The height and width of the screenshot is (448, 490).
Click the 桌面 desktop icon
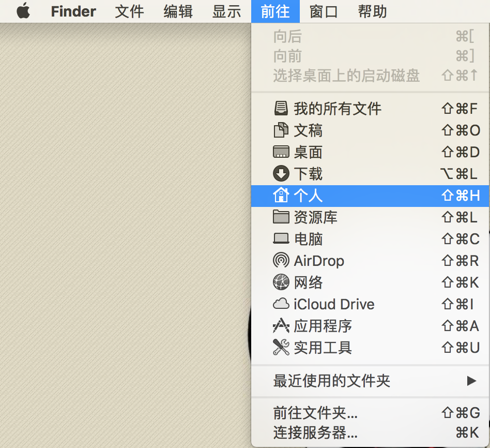[281, 152]
